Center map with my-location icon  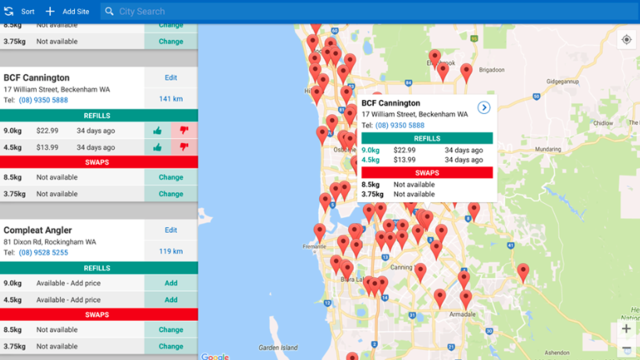pyautogui.click(x=626, y=40)
